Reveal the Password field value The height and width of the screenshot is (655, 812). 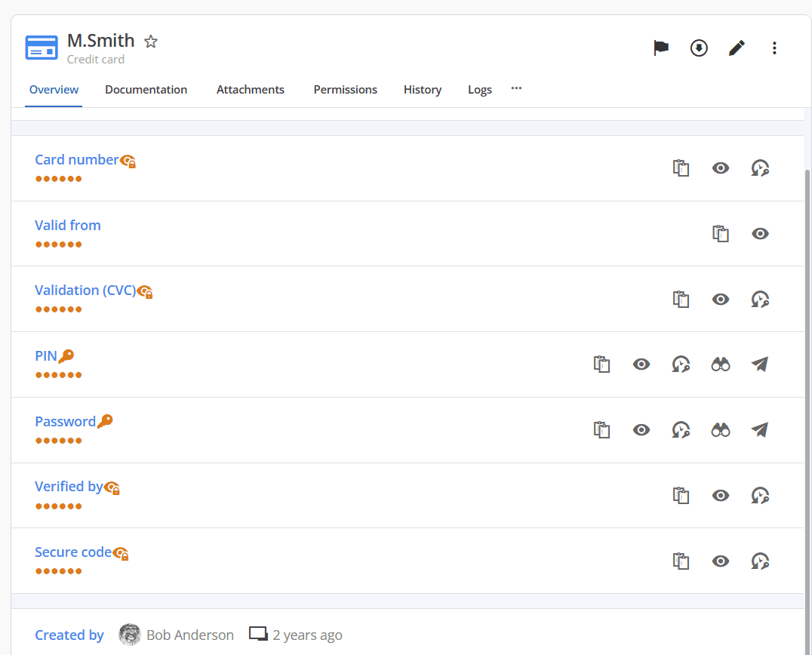[x=641, y=430]
